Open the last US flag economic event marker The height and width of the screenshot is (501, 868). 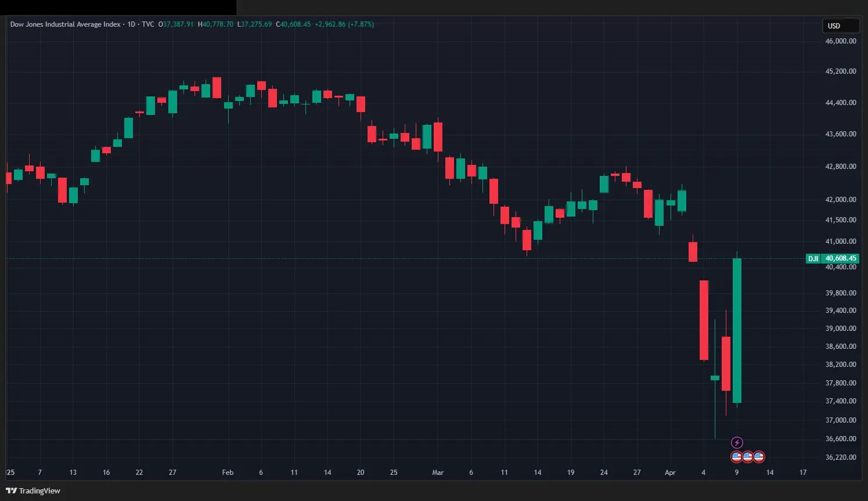[759, 457]
